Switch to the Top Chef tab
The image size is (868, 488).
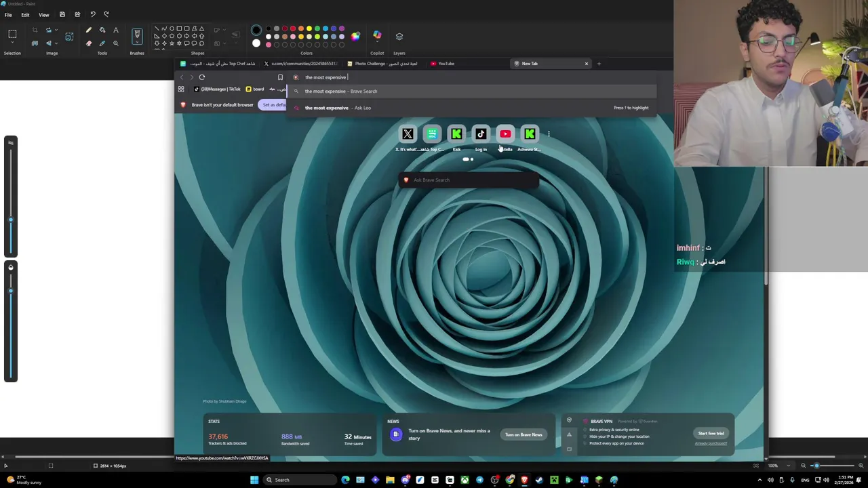tap(217, 64)
